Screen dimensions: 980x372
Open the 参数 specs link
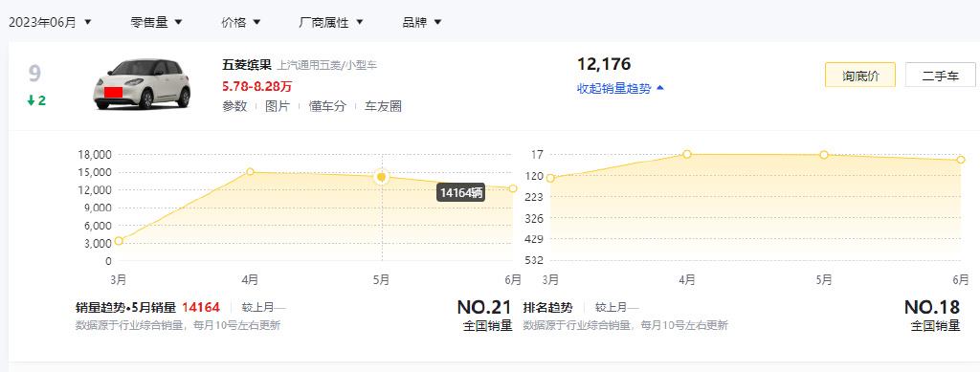234,106
